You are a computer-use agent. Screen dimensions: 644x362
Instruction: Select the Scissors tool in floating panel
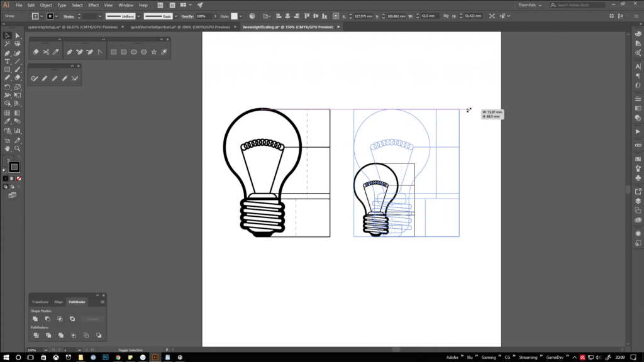point(46,52)
